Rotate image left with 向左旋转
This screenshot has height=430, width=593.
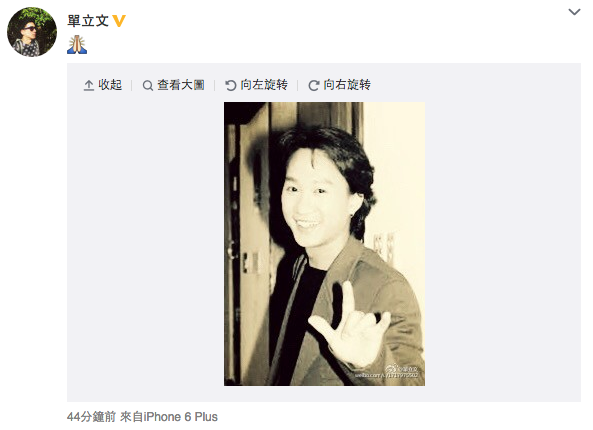tap(264, 85)
